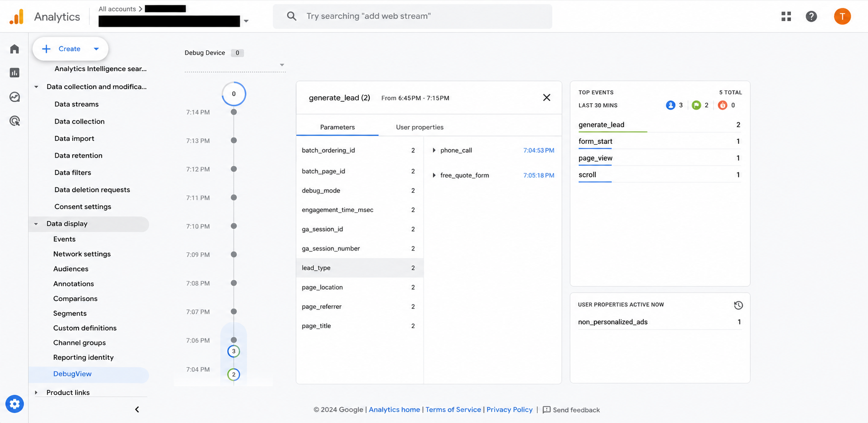Click the 7:10 PM timeline dot
The image size is (868, 423).
234,226
